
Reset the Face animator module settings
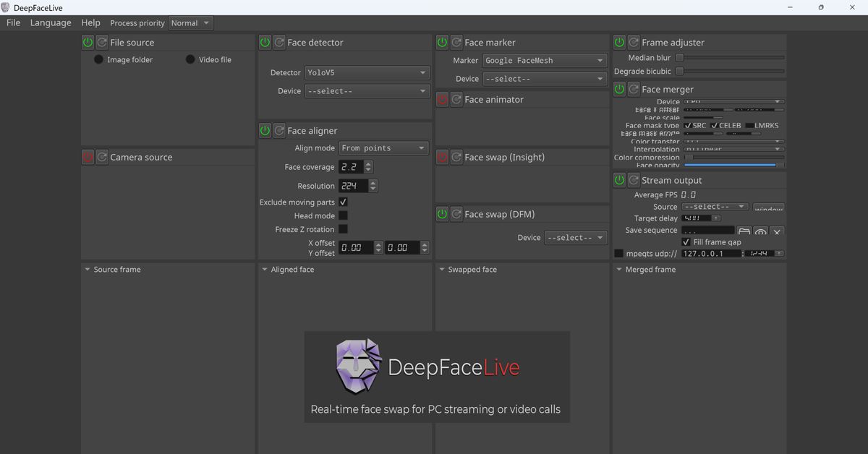tap(456, 100)
